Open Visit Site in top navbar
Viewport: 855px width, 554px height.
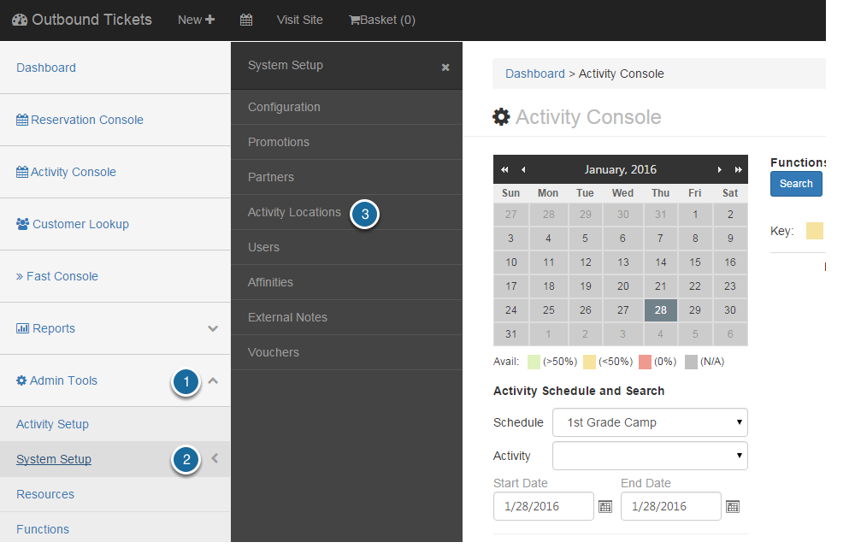[x=299, y=20]
